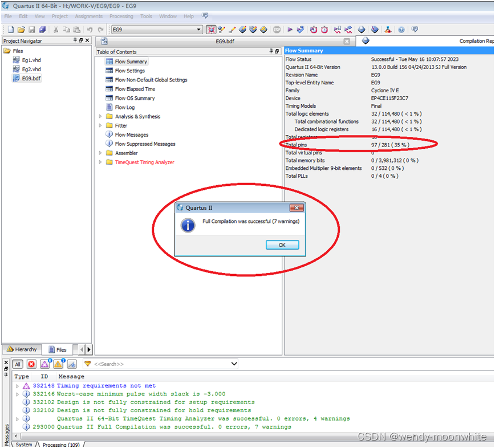Screen dimensions: 495x448
Task: Switch to the Files tab in Project Navigator
Action: 58,349
